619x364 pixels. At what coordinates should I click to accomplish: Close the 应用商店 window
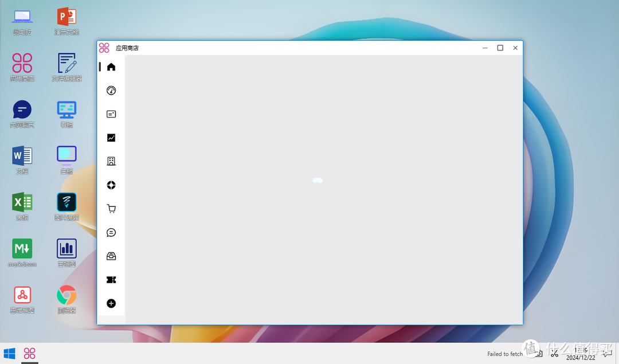coord(515,48)
